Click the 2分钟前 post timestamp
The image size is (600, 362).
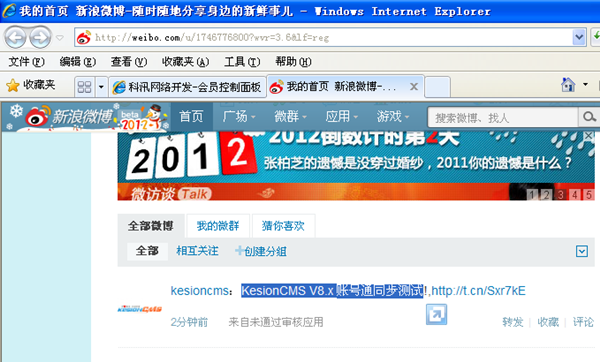(x=189, y=322)
